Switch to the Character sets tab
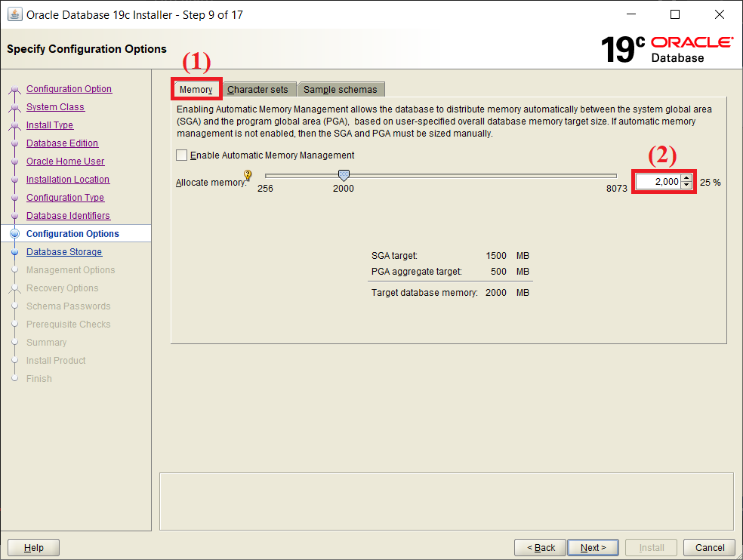 pos(259,88)
